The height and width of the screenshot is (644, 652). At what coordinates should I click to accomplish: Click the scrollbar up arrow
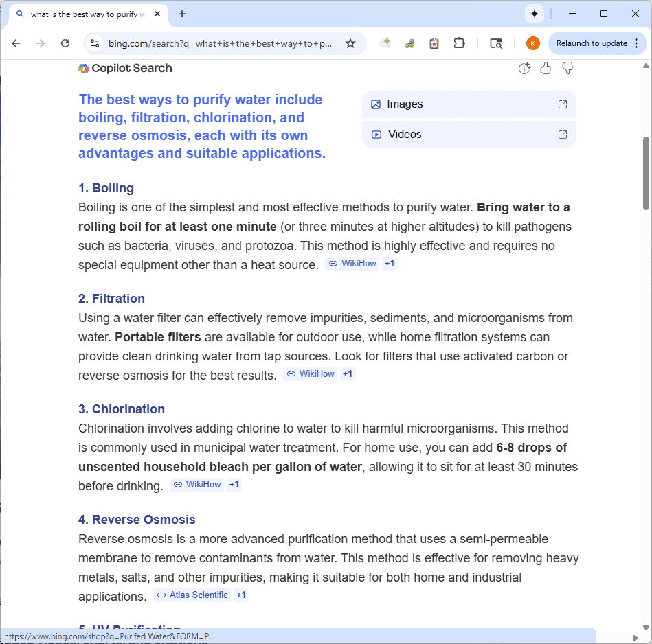click(646, 66)
